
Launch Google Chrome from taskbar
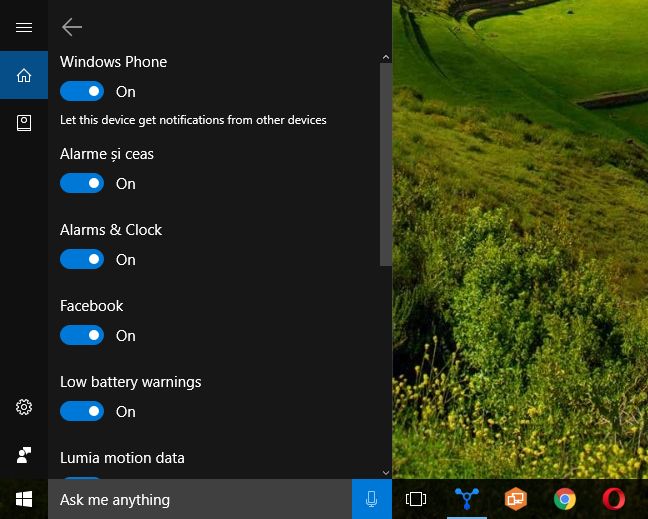(x=565, y=499)
